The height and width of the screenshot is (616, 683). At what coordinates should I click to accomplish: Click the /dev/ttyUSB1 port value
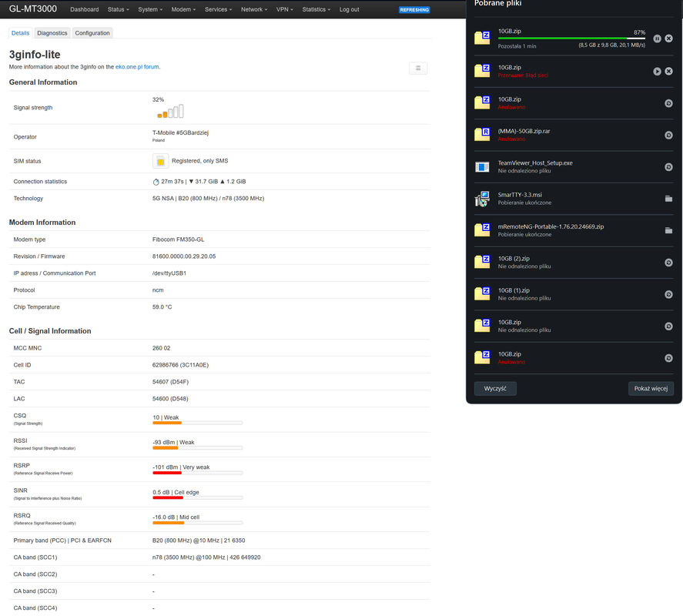point(169,273)
